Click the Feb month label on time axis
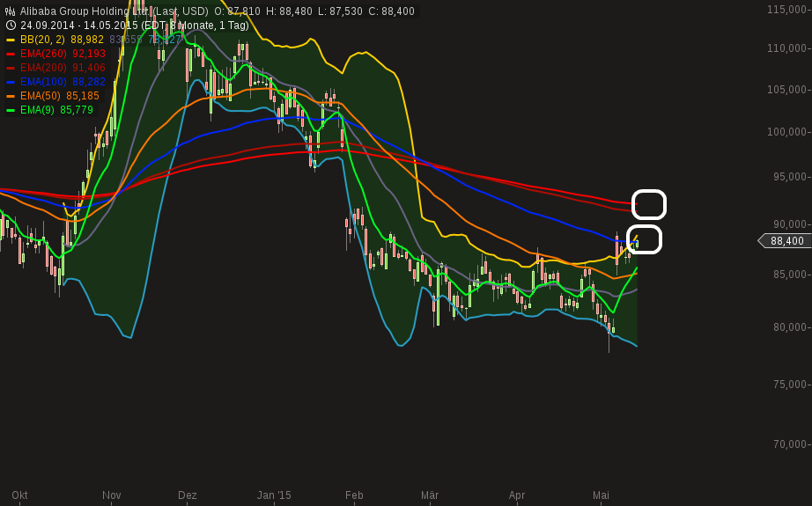This screenshot has height=506, width=812. click(x=354, y=495)
